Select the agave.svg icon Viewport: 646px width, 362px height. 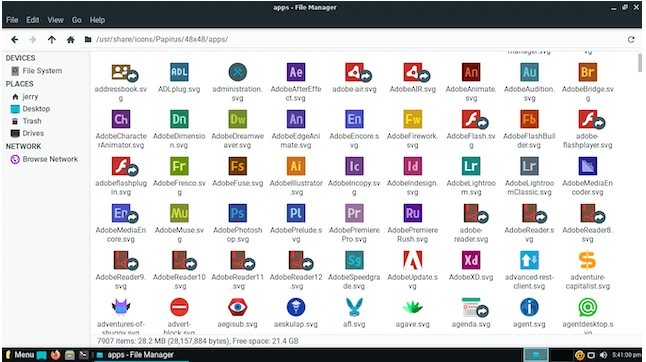pyautogui.click(x=412, y=307)
